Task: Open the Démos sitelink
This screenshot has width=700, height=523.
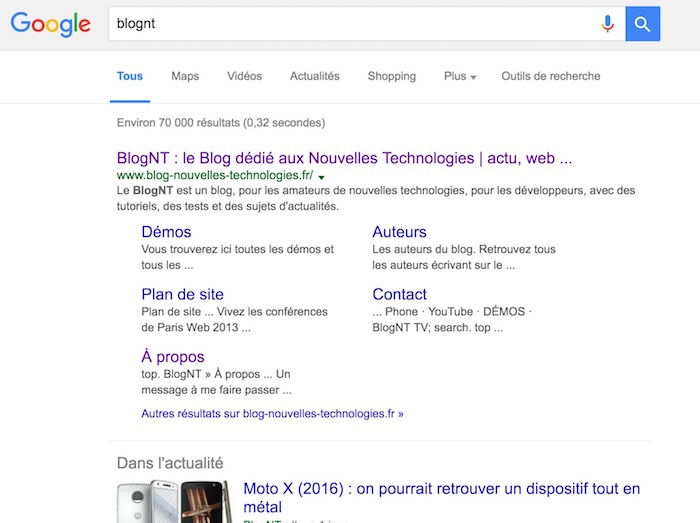Action: (166, 232)
